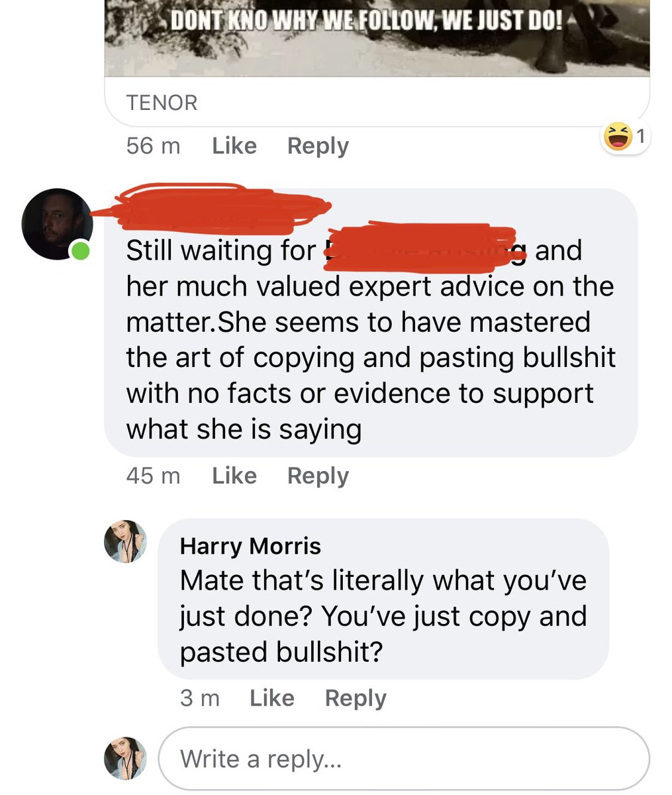Tap the 3 m reply timestamp
Viewport: 672px width, 795px height.
point(199,698)
